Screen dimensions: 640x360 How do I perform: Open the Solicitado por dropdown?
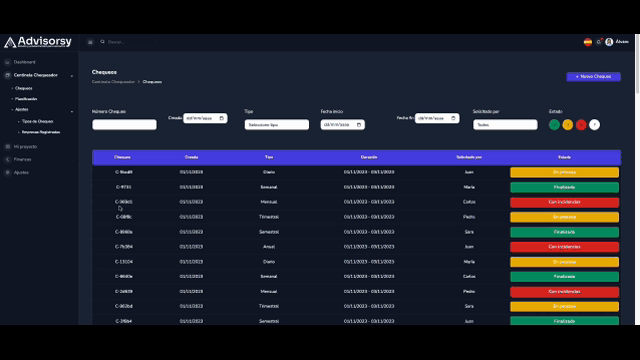point(505,124)
